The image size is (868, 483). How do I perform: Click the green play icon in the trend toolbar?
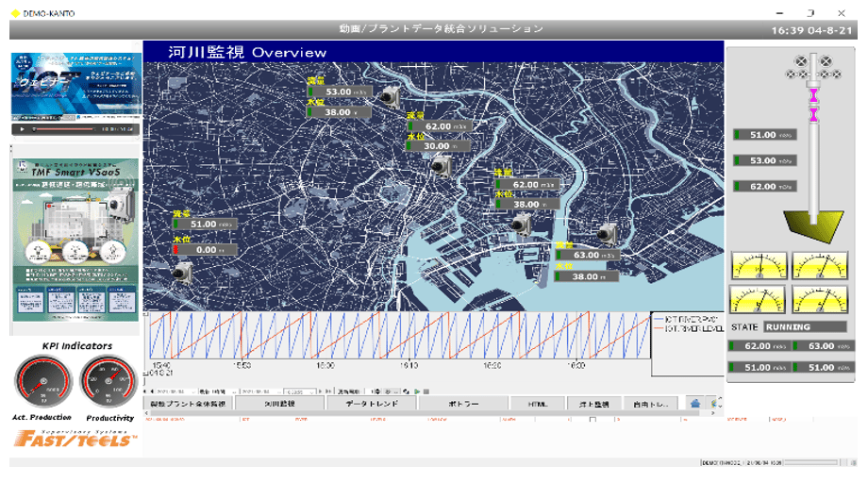[417, 391]
